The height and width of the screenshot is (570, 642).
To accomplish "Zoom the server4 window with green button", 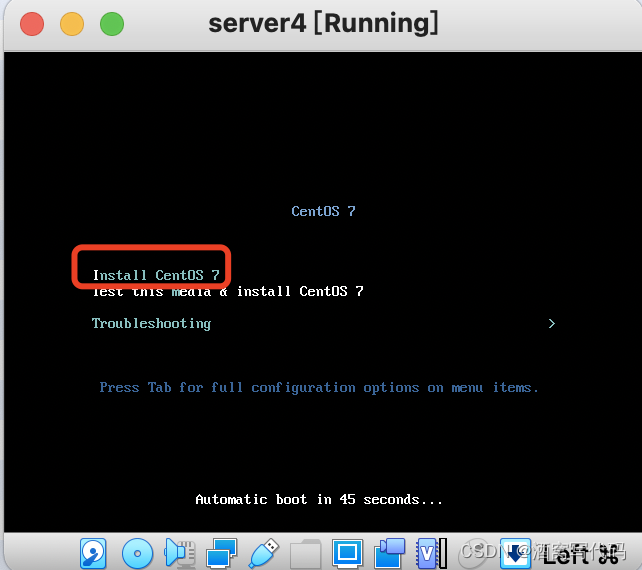I will [x=112, y=24].
